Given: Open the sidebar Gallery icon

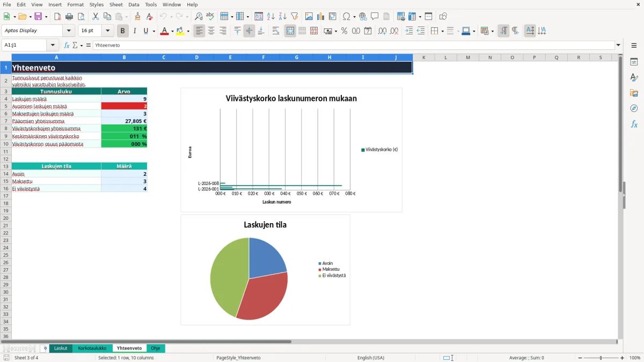Looking at the screenshot, I should (x=634, y=93).
